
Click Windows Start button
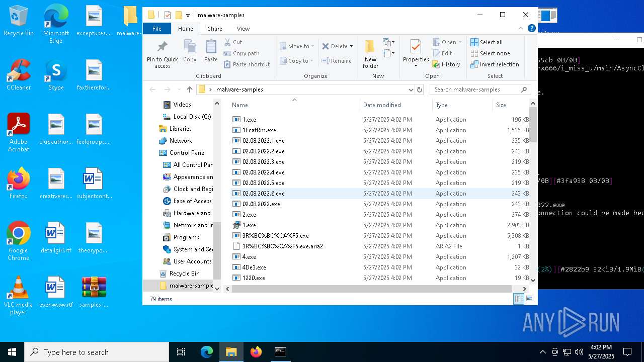coord(12,352)
